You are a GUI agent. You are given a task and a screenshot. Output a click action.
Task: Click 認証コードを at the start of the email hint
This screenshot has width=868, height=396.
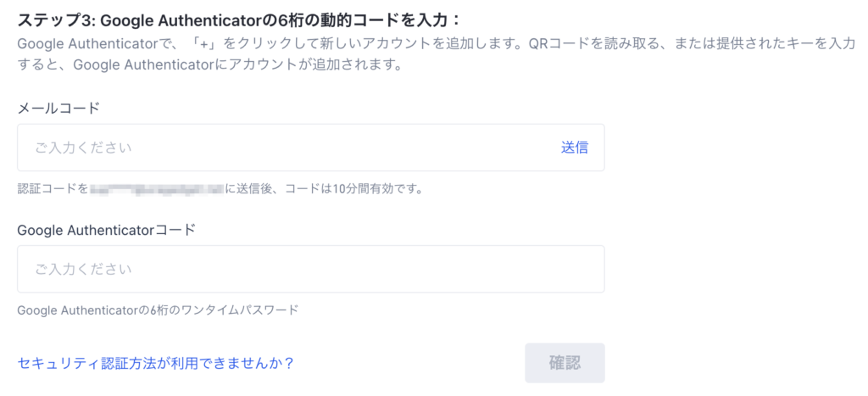[53, 188]
